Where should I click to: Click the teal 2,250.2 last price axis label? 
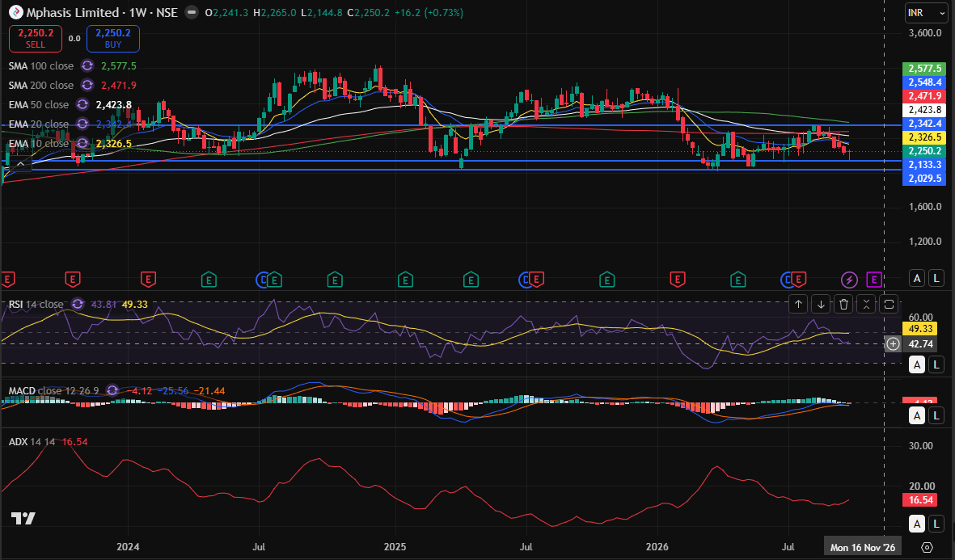(924, 151)
